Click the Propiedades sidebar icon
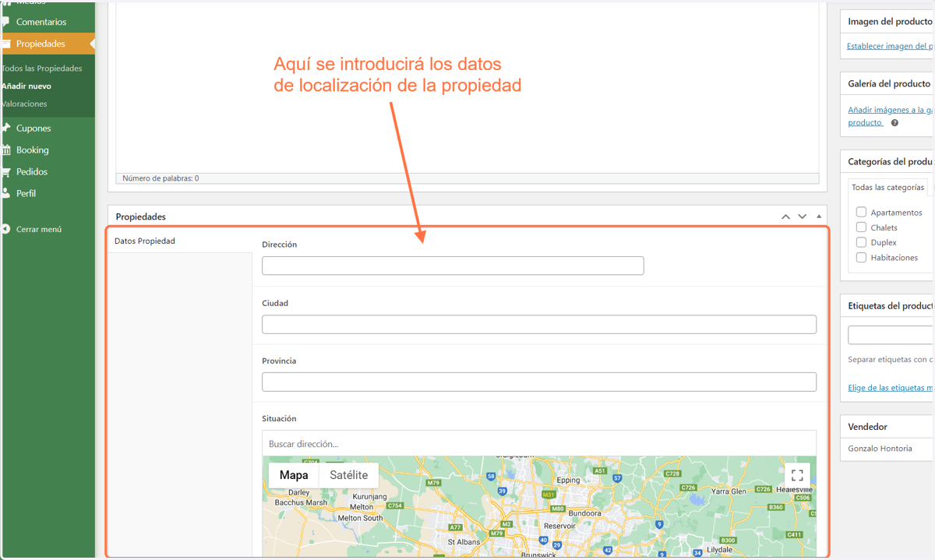Screen dimensions: 935x560 (6, 44)
